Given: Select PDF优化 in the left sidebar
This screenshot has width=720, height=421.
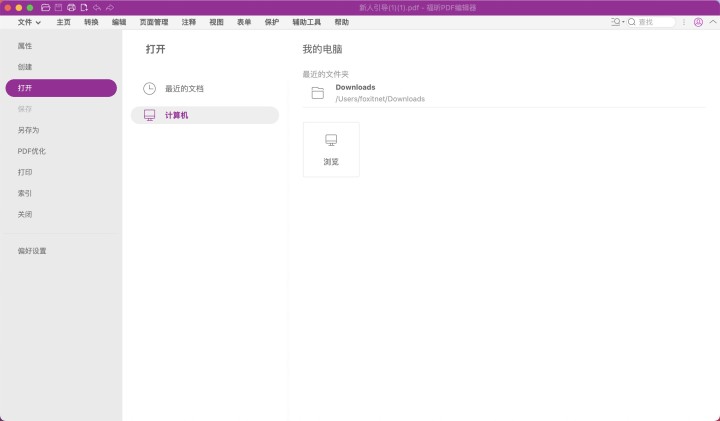Looking at the screenshot, I should [32, 151].
